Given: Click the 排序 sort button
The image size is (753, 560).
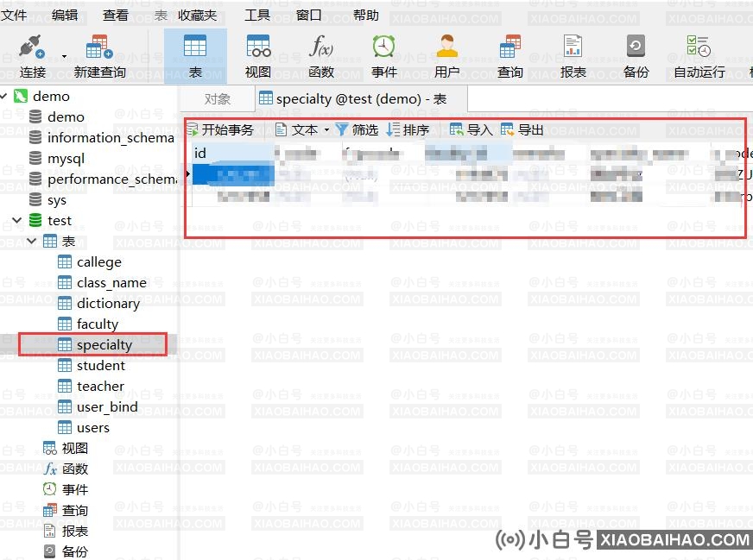Looking at the screenshot, I should 408,129.
